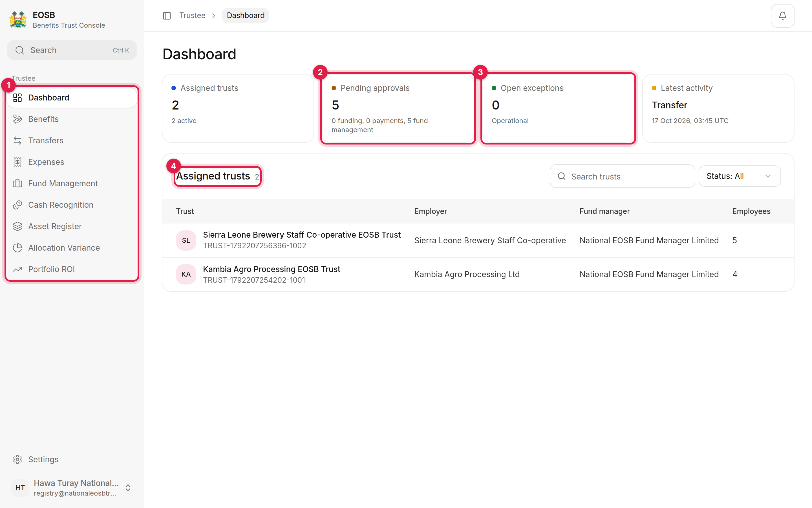This screenshot has height=508, width=812.
Task: Open Fund Management section
Action: [x=72, y=183]
